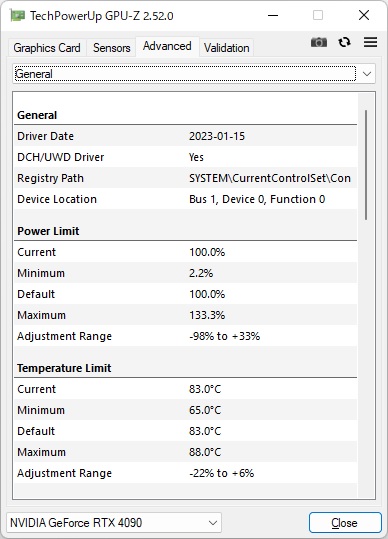
Task: Click the -22% to +6% adjustment range
Action: click(221, 473)
